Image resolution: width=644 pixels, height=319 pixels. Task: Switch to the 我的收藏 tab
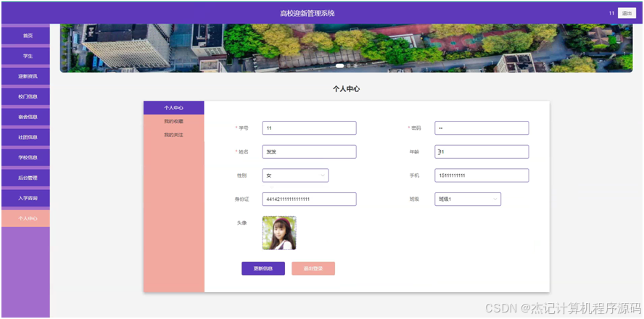[x=174, y=122]
